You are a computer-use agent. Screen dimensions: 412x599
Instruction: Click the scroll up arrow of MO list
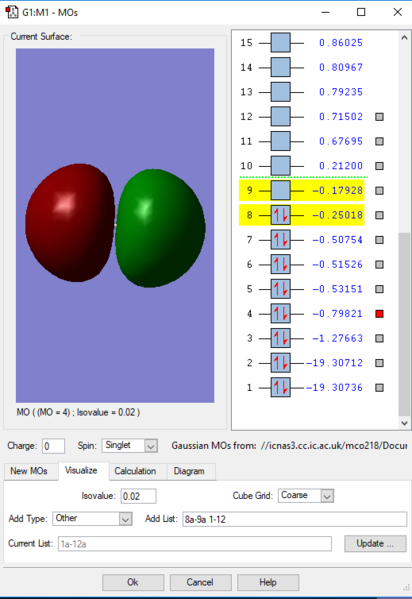tap(404, 37)
